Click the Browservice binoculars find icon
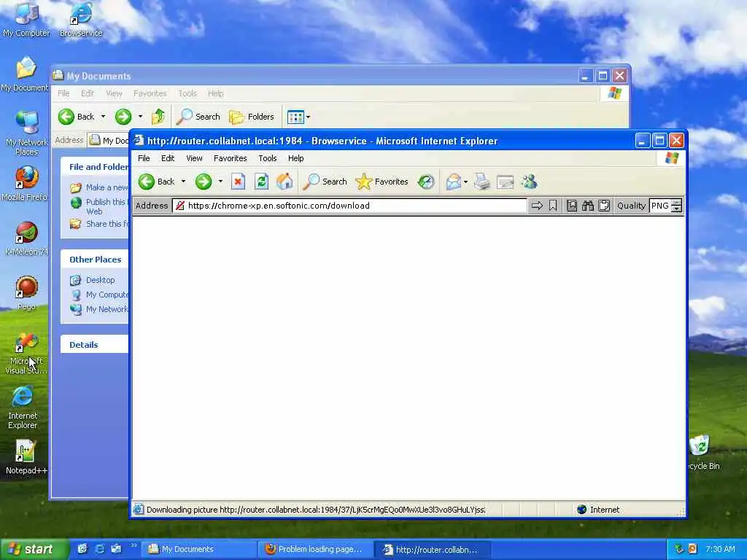Viewport: 747px width, 560px height. pos(587,206)
